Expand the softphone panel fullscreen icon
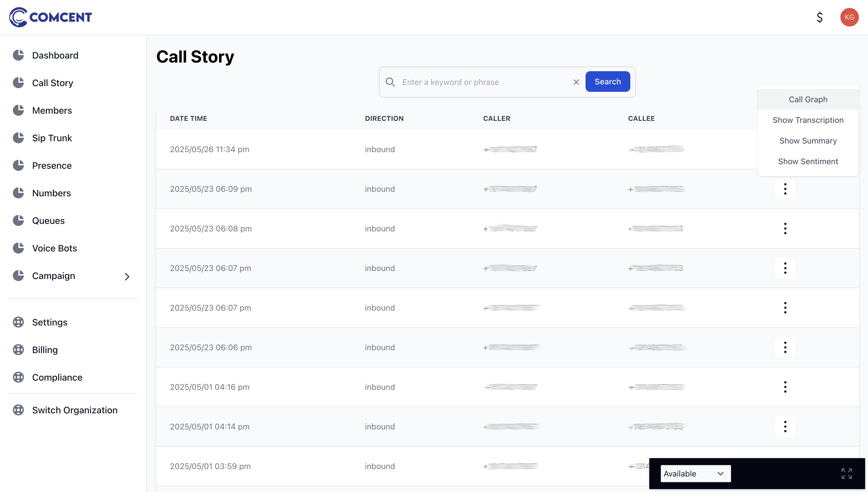Viewport: 868px width, 492px height. pyautogui.click(x=846, y=473)
